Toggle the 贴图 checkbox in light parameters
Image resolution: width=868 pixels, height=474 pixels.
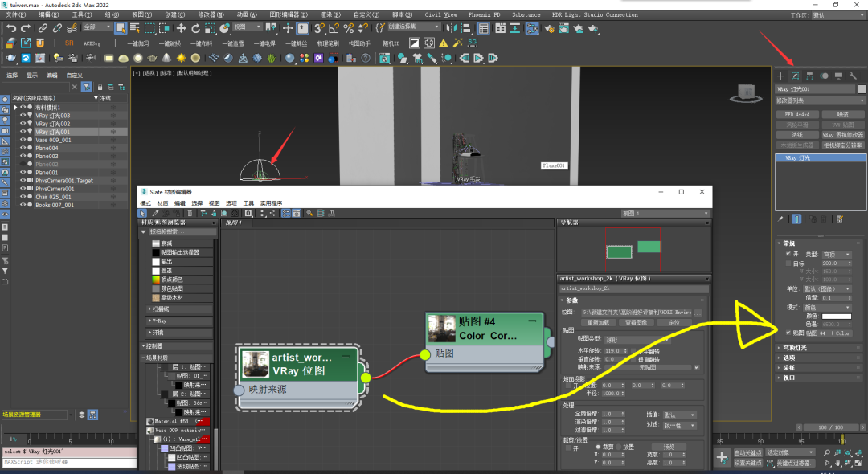click(788, 333)
